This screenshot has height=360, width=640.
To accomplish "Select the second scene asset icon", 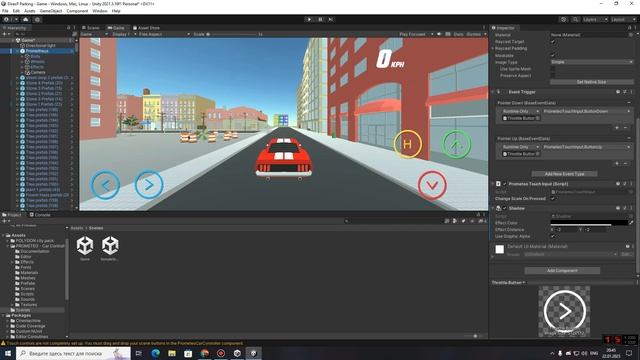I will (x=110, y=246).
